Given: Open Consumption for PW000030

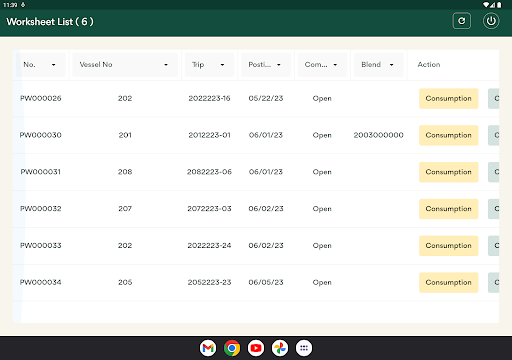Looking at the screenshot, I should pos(448,135).
